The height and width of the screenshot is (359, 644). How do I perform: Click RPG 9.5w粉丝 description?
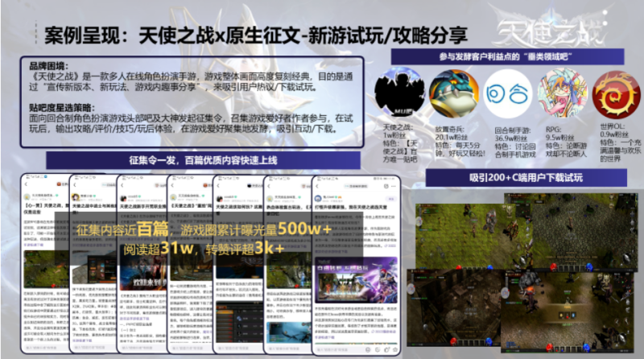[x=566, y=142]
